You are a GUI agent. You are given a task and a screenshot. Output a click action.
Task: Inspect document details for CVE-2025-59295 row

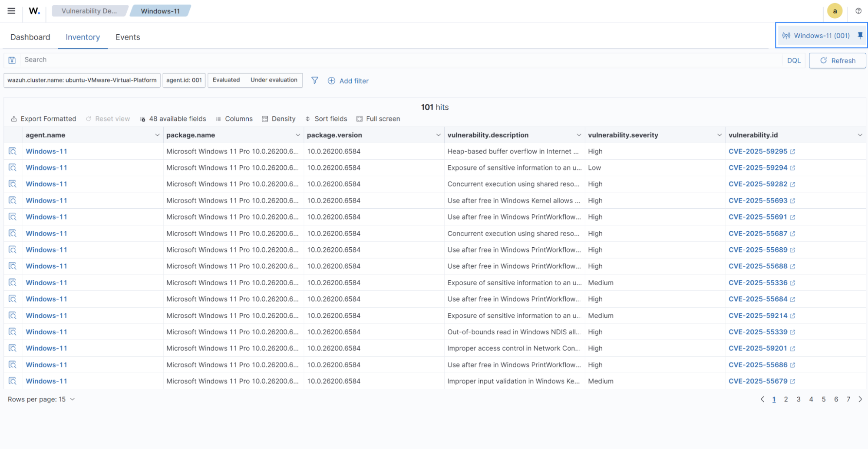(x=13, y=151)
